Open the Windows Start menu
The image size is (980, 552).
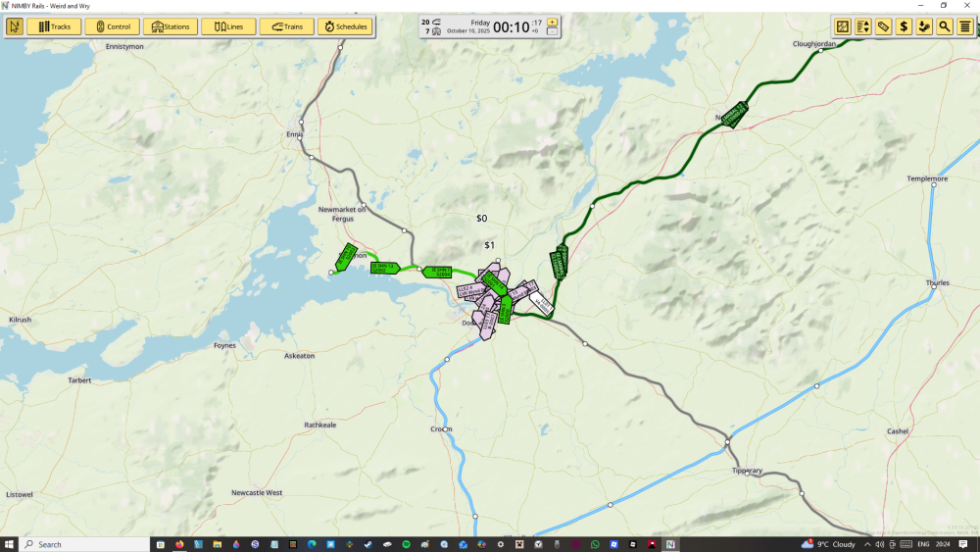click(x=9, y=544)
